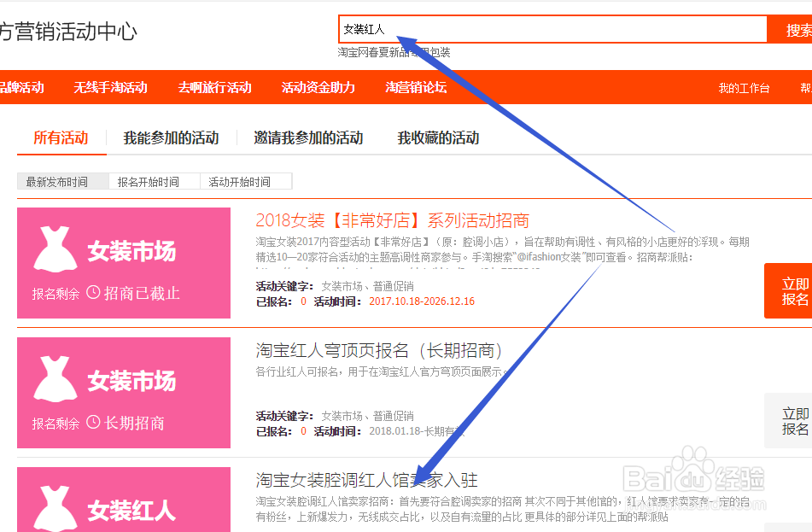Open the 淘营销论坛 menu

pos(416,86)
